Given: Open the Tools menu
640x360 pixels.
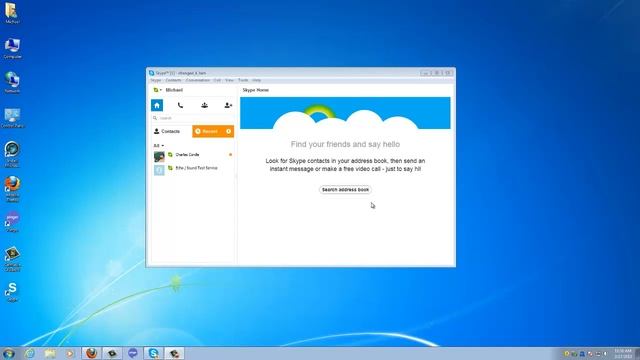Looking at the screenshot, I should (x=243, y=80).
